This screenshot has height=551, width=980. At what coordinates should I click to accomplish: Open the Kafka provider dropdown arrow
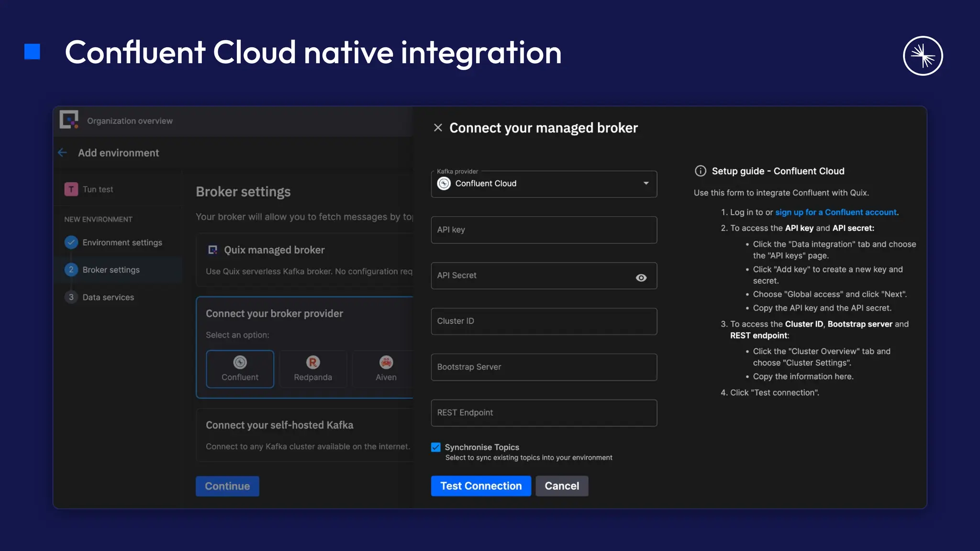[x=646, y=184]
